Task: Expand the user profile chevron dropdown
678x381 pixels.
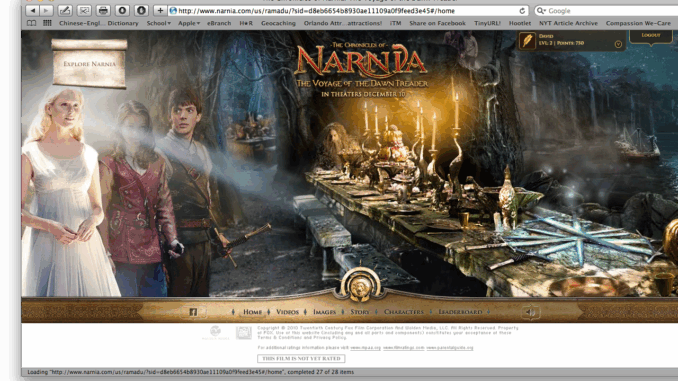Action: [618, 44]
